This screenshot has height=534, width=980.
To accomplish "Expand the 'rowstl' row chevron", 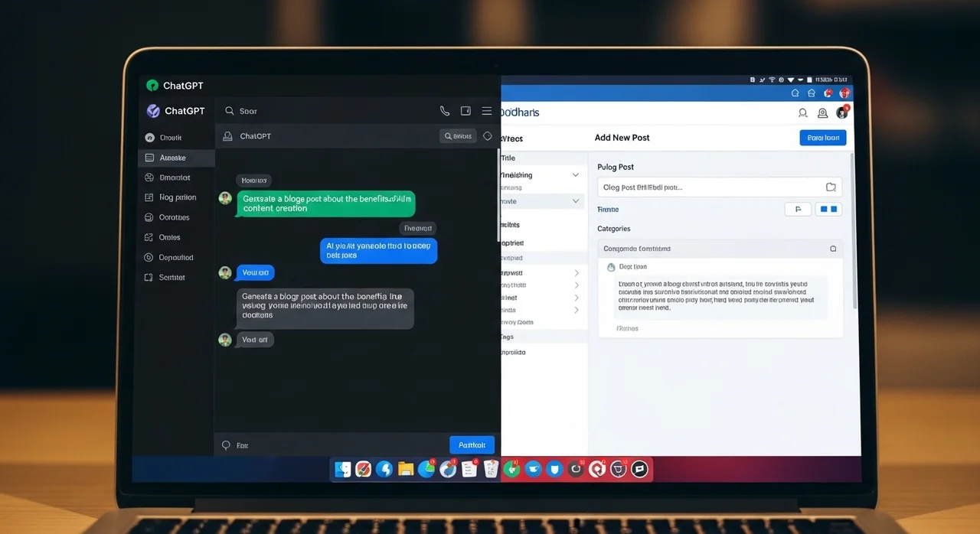I will pos(577,272).
